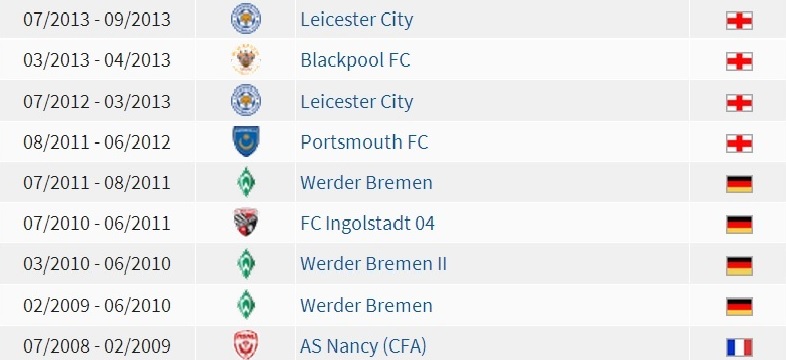Open the AS Nancy (CFA) link
This screenshot has width=786, height=360.
(363, 346)
